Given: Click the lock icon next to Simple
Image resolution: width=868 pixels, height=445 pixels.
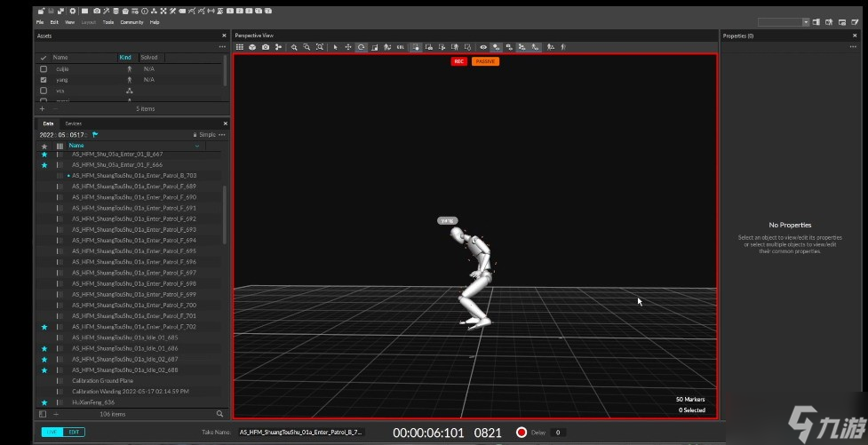Looking at the screenshot, I should tap(195, 134).
